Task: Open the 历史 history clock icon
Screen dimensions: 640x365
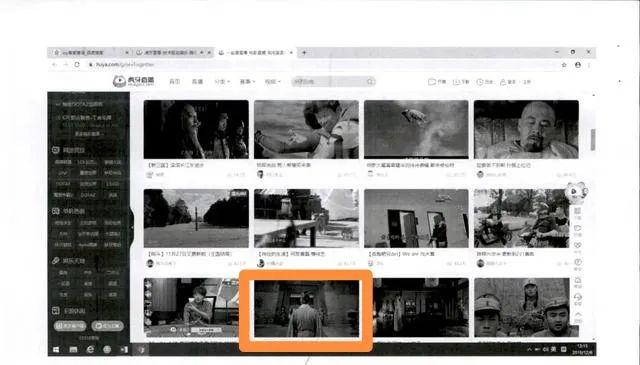Action: 480,82
